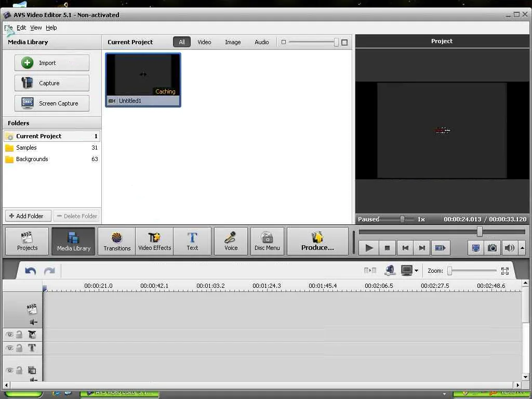
Task: Click the split clip timeline icon
Action: tap(370, 270)
